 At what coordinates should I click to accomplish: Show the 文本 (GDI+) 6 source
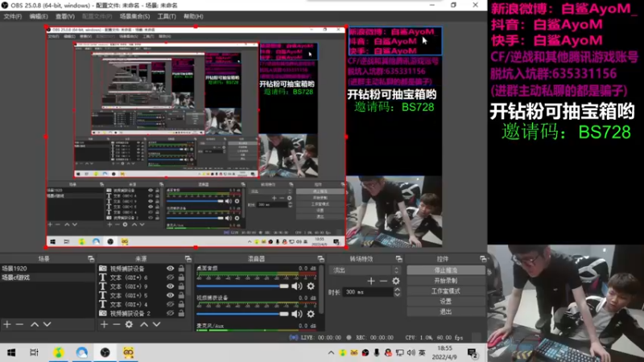170,278
